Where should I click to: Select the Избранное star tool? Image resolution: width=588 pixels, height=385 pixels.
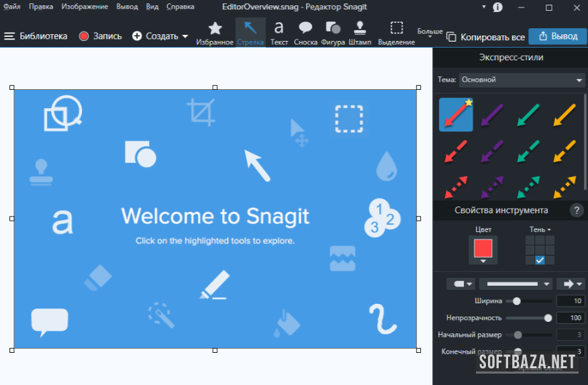[x=215, y=33]
